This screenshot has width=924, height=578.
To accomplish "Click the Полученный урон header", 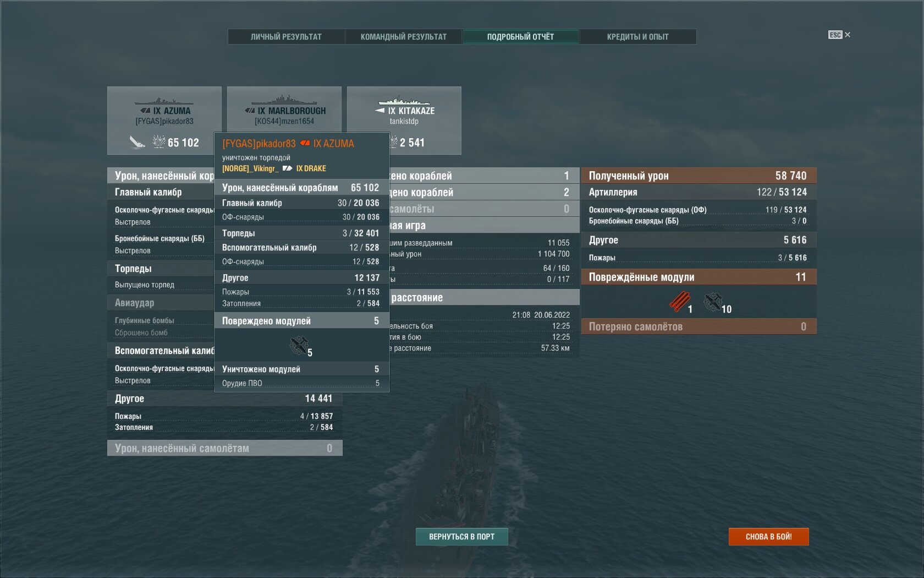I will 698,176.
